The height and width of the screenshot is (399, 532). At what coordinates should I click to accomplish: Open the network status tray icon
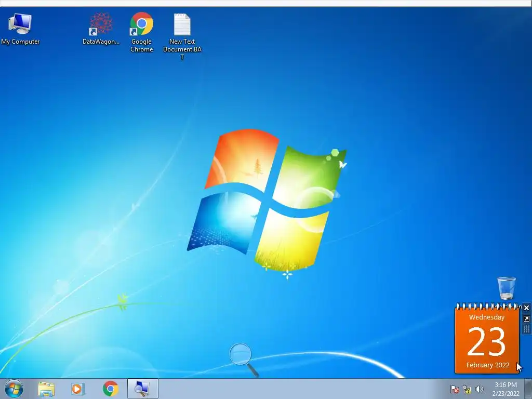pos(467,389)
